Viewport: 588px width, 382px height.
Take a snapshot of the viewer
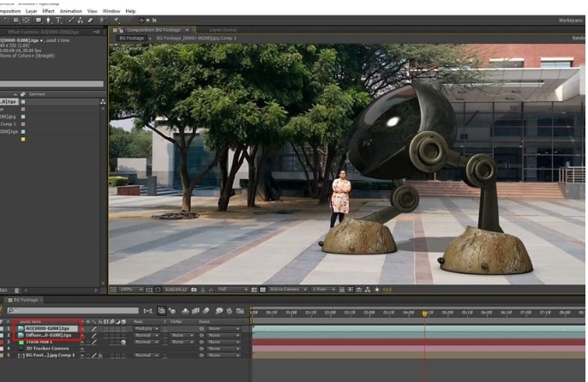(x=194, y=289)
